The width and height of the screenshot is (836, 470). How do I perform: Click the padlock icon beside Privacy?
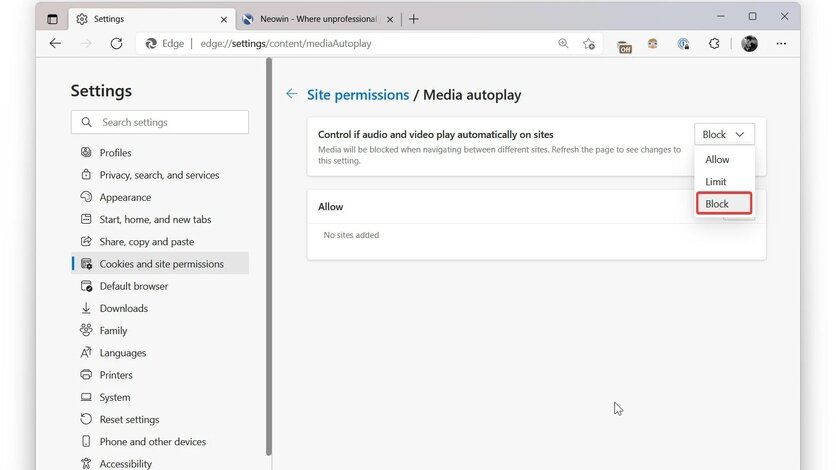(x=86, y=174)
